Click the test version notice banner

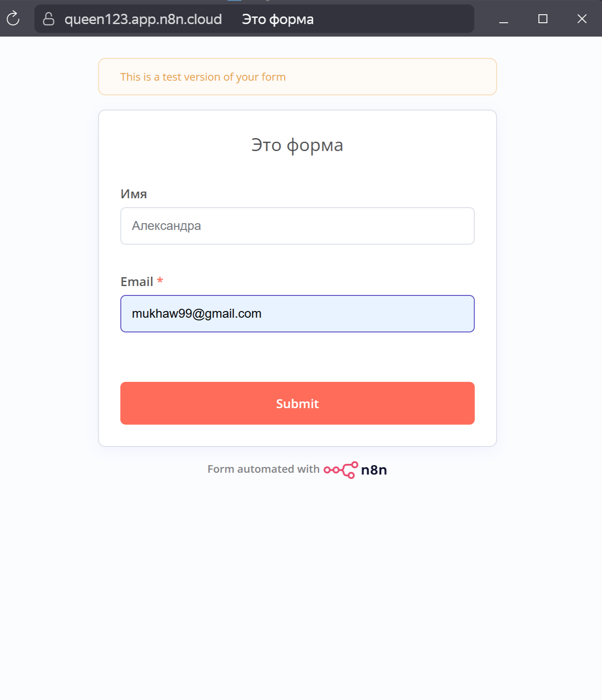[x=297, y=77]
